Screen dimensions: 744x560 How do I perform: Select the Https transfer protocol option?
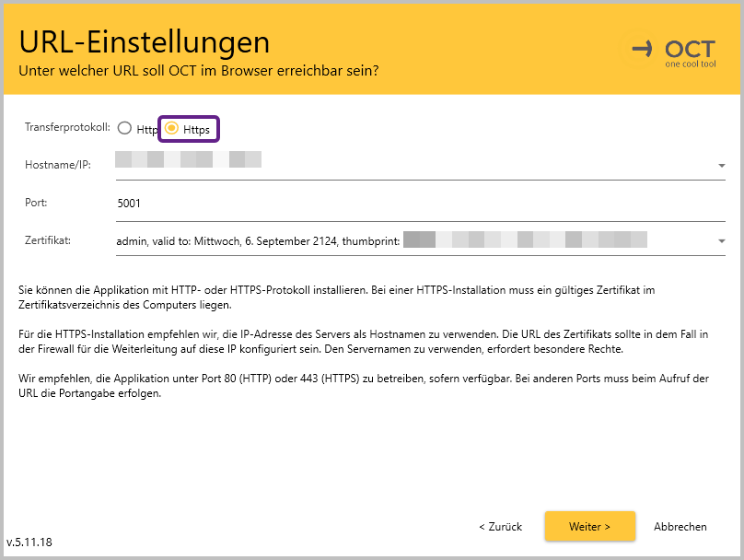pyautogui.click(x=172, y=129)
